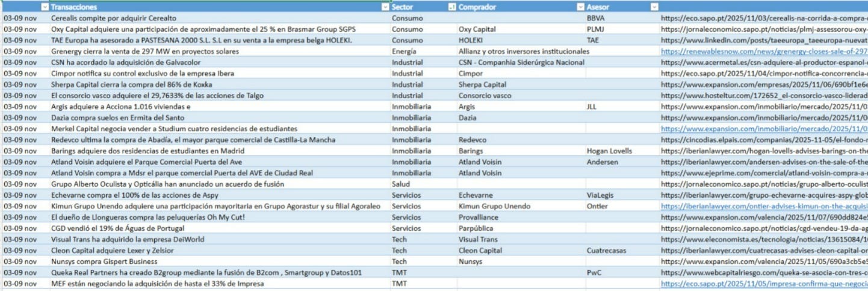
Task: Open the Transacciones column filter dropdown
Action: [x=385, y=7]
